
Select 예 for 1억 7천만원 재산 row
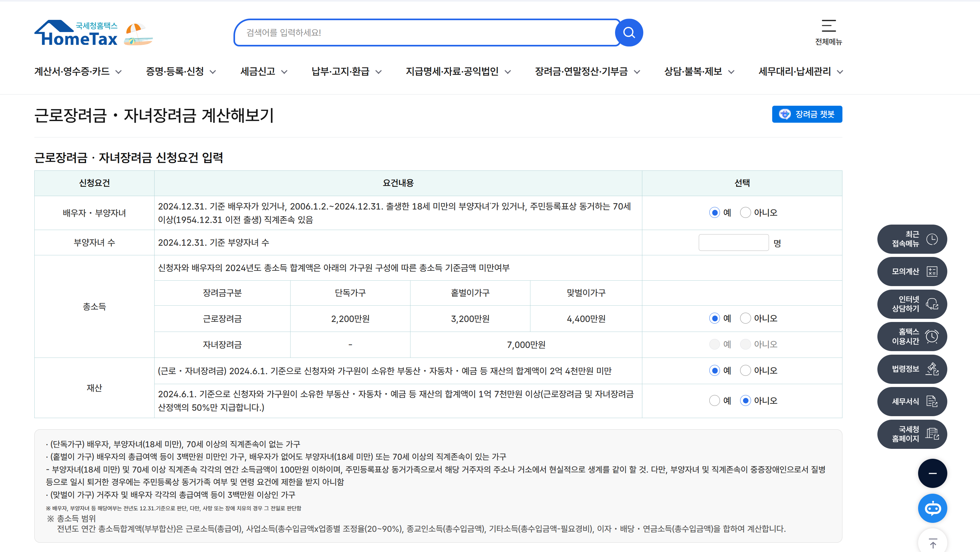(714, 401)
